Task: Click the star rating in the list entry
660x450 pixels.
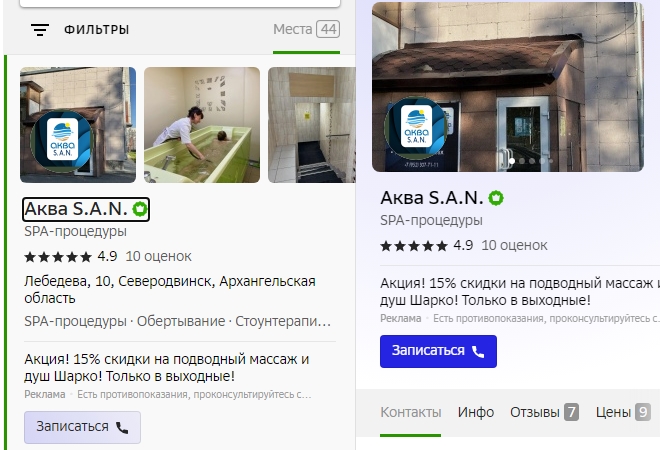Action: coord(58,257)
